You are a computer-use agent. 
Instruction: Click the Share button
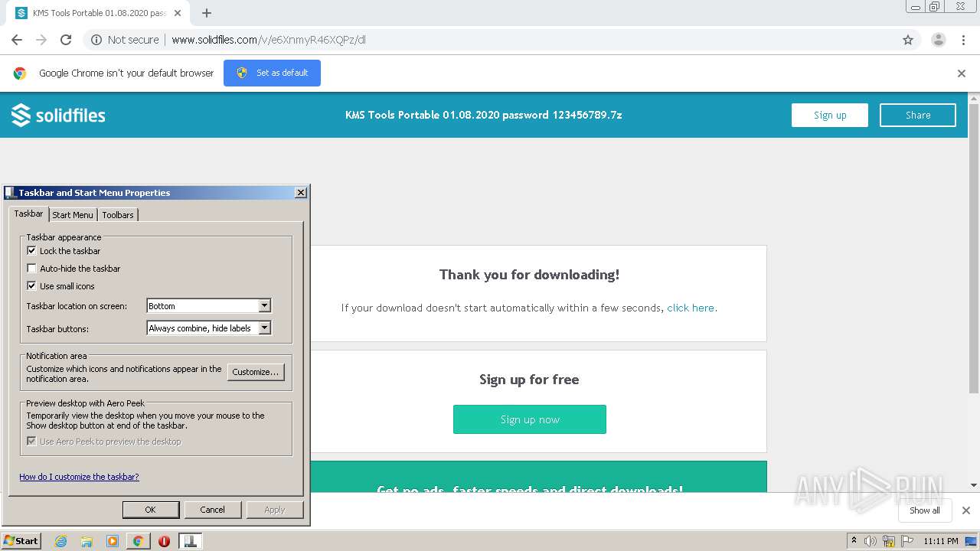click(918, 115)
